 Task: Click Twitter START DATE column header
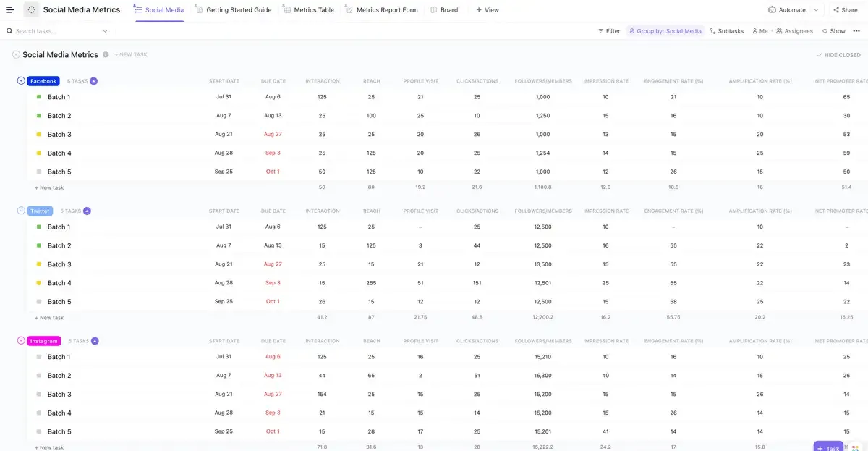pyautogui.click(x=224, y=211)
